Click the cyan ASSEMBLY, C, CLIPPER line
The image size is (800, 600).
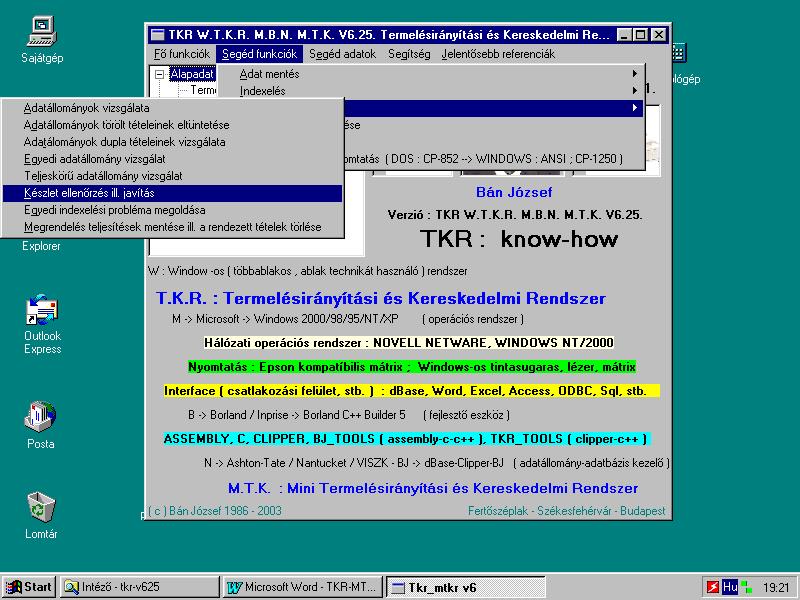point(406,439)
